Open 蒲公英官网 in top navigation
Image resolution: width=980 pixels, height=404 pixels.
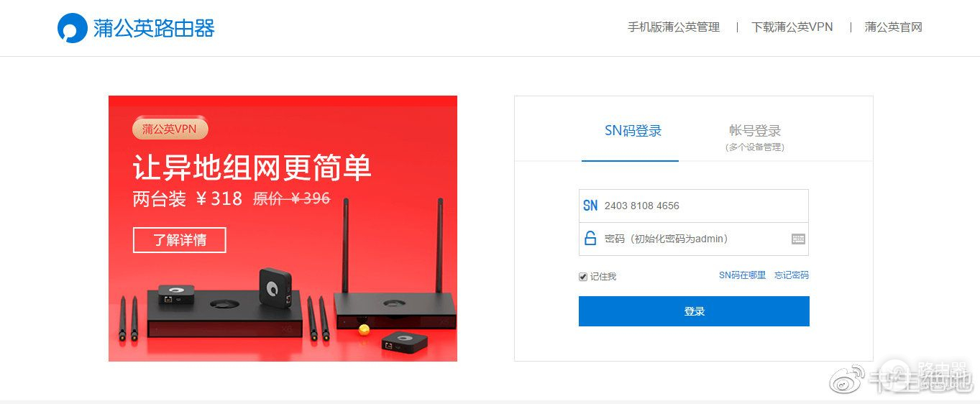pos(893,27)
